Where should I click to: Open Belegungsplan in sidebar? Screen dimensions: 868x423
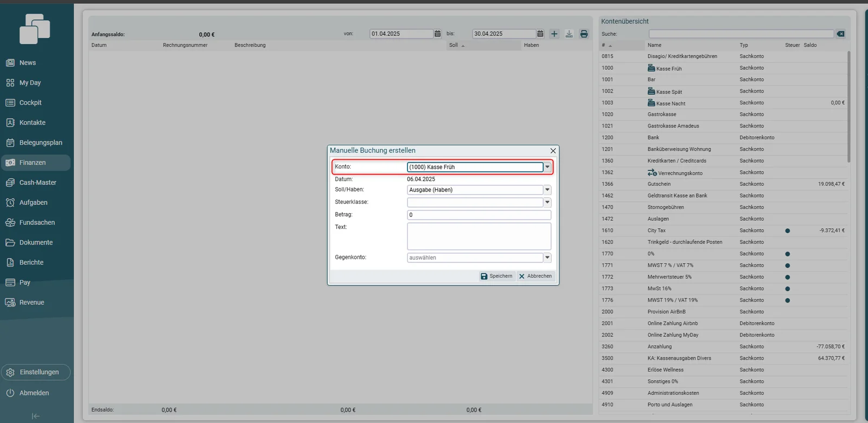[36, 143]
